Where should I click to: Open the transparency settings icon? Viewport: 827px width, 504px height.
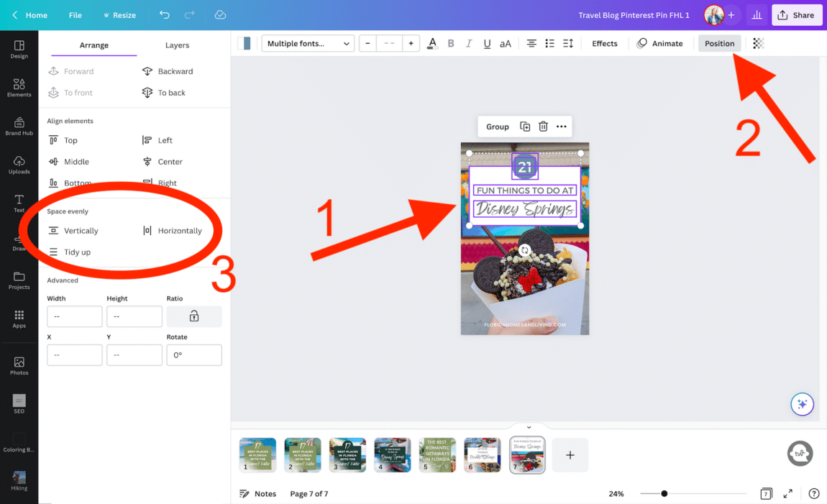click(x=758, y=43)
